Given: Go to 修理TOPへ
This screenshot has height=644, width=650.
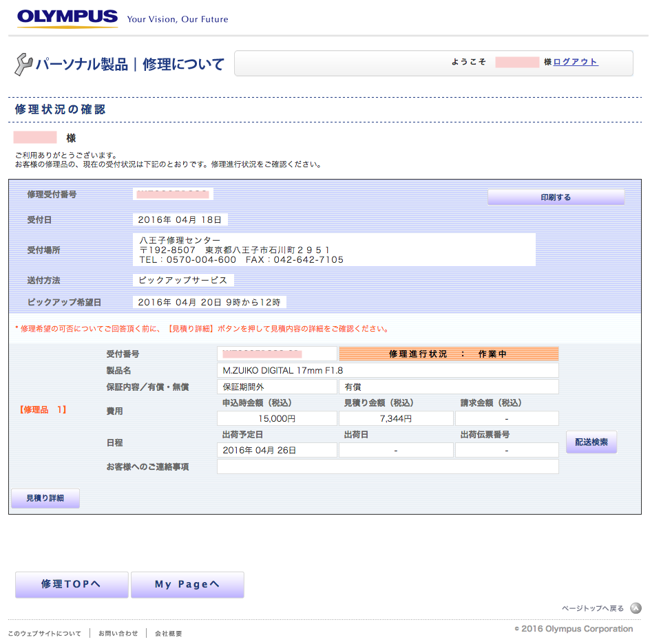Looking at the screenshot, I should 72,584.
